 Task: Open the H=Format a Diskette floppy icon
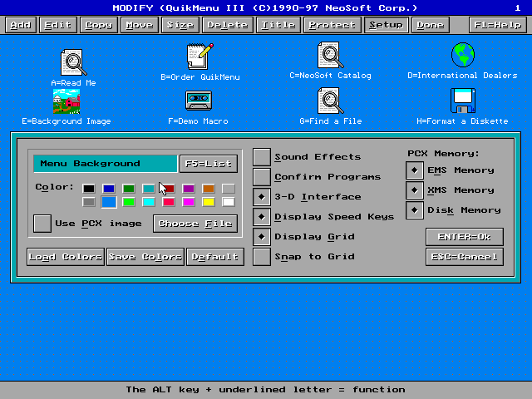[x=463, y=101]
